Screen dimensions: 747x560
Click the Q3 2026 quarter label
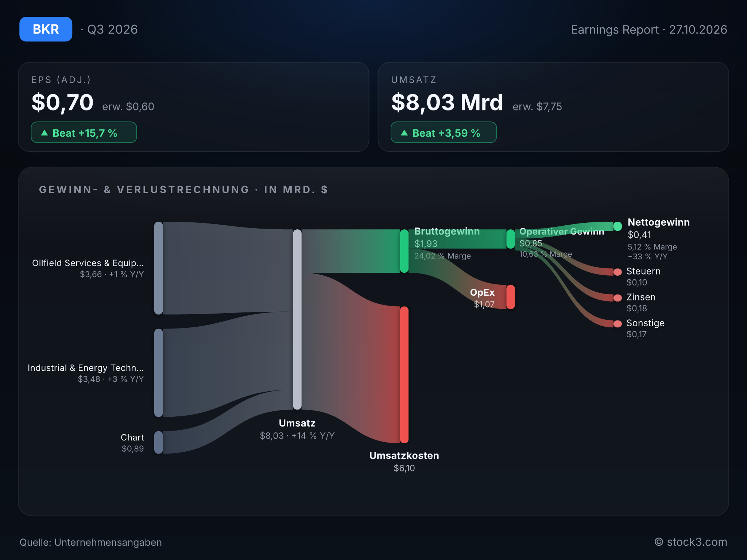pyautogui.click(x=112, y=29)
